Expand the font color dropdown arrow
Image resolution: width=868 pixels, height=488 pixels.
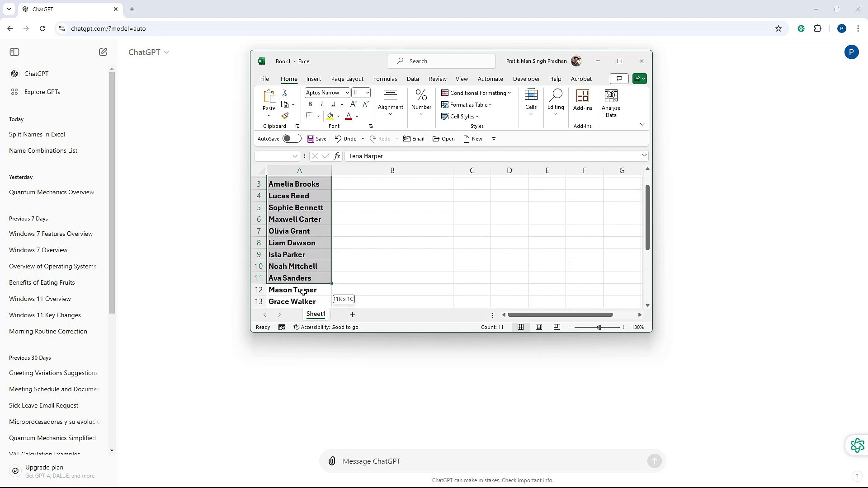click(358, 117)
